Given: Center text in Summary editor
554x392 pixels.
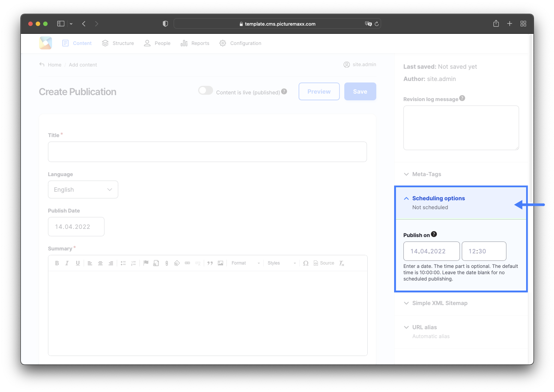Looking at the screenshot, I should pyautogui.click(x=100, y=263).
